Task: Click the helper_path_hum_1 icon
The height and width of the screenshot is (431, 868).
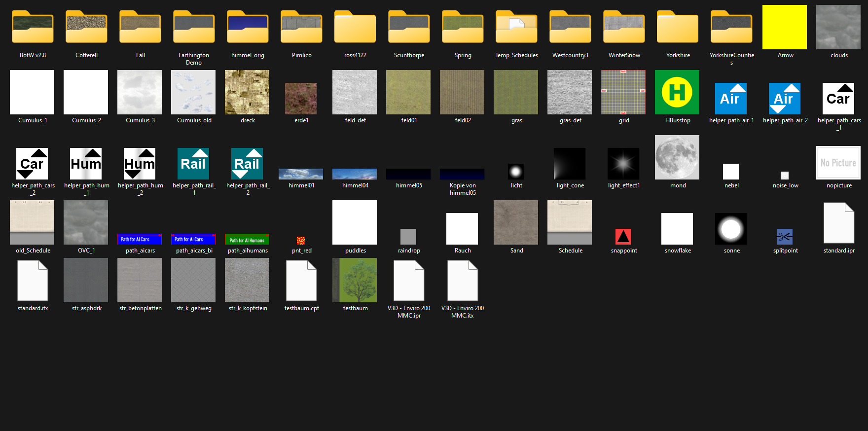Action: (x=86, y=164)
